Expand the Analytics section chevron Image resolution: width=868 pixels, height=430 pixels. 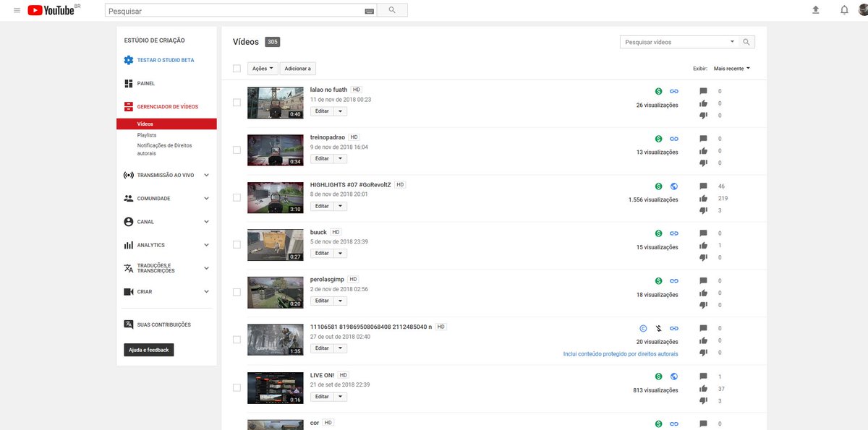point(206,245)
